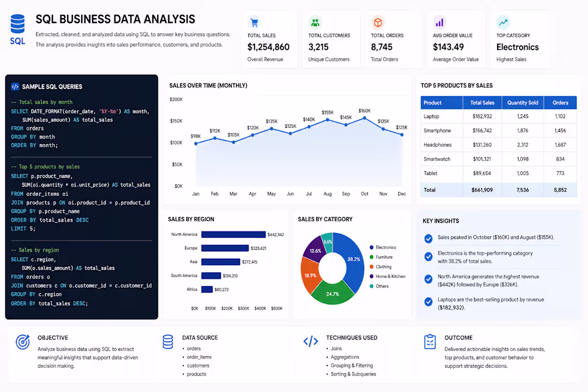This screenshot has width=588, height=392.
Task: Click the SQL BUSINESS DATA ANALYSIS title
Action: pyautogui.click(x=115, y=19)
